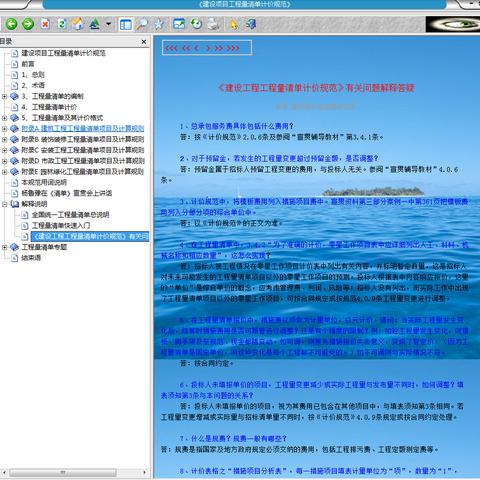Select the 前言 tree item
The image size is (480, 480).
click(28, 64)
